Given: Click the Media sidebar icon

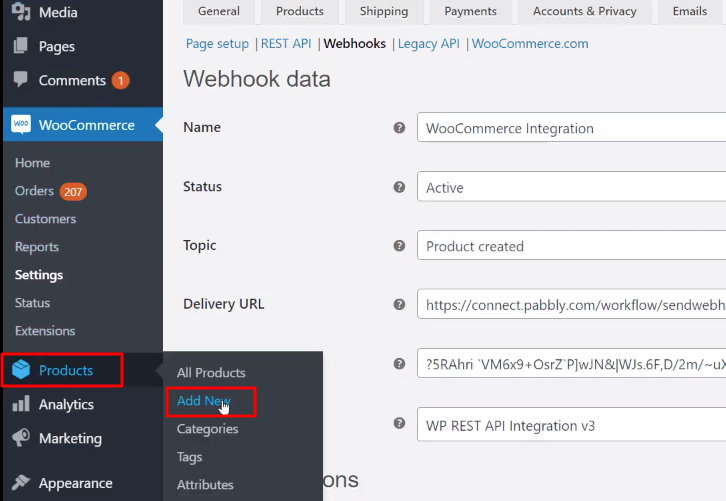Looking at the screenshot, I should (21, 12).
